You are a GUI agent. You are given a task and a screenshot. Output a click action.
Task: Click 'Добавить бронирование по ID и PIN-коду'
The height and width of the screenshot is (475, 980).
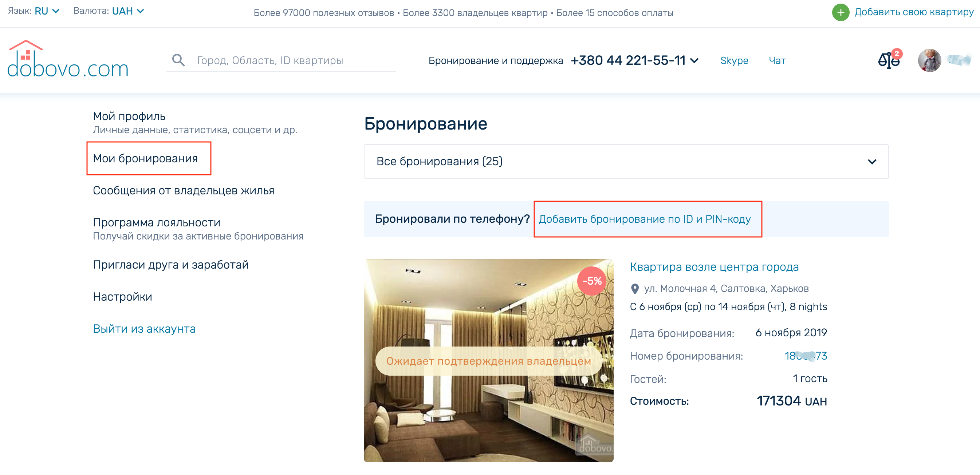click(x=645, y=219)
